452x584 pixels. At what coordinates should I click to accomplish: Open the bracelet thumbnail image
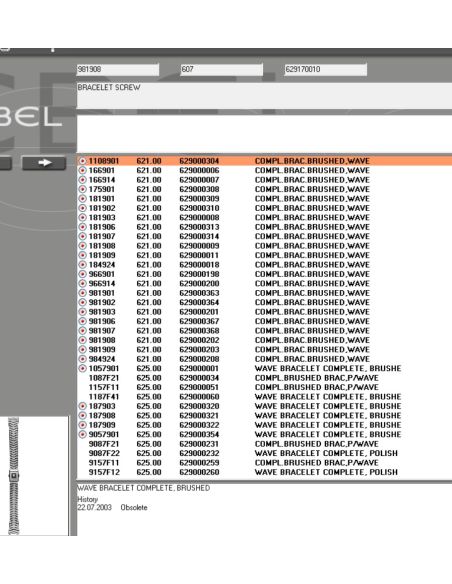tap(13, 476)
